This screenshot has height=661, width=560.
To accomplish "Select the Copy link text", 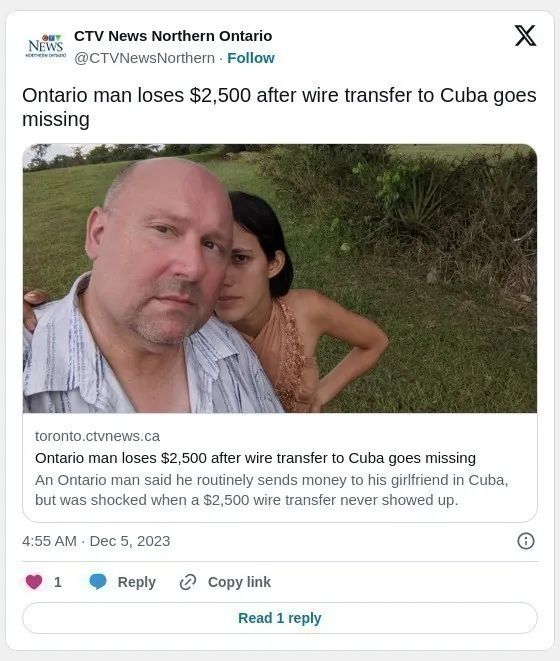I will [239, 582].
